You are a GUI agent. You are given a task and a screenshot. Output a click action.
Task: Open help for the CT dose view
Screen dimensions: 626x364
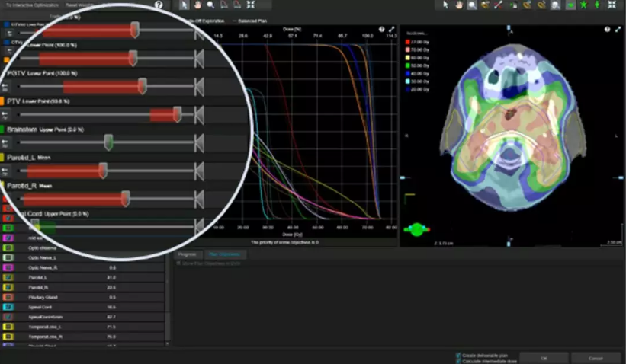(608, 29)
